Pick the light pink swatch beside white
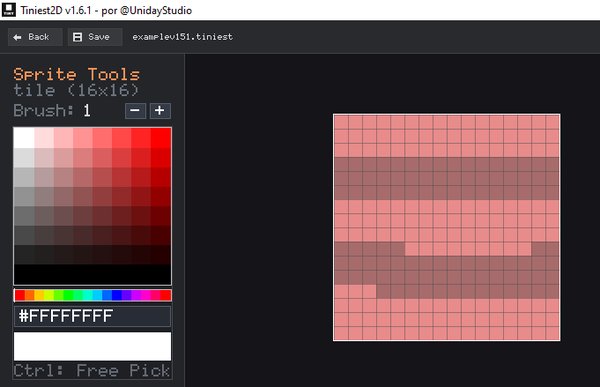This screenshot has height=387, width=600. (44, 138)
